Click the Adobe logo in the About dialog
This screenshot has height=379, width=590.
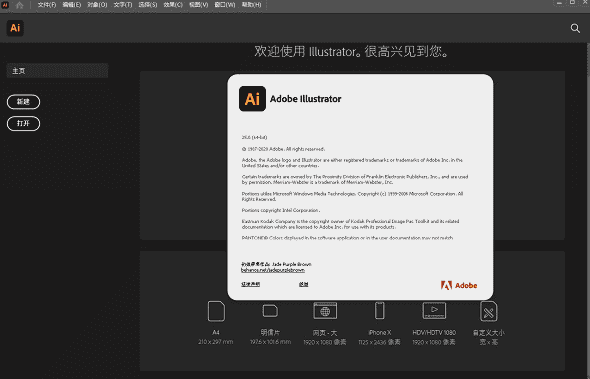459,285
